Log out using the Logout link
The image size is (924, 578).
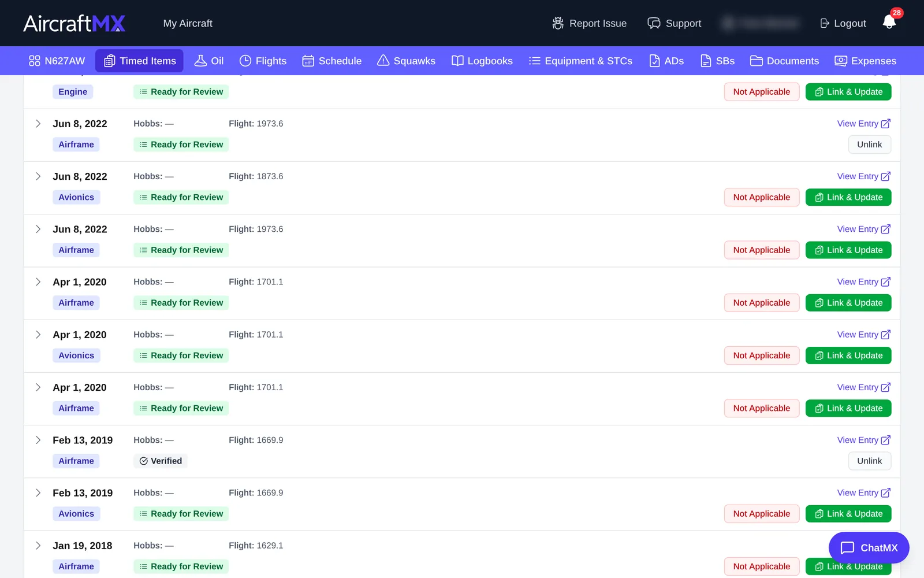(x=843, y=23)
